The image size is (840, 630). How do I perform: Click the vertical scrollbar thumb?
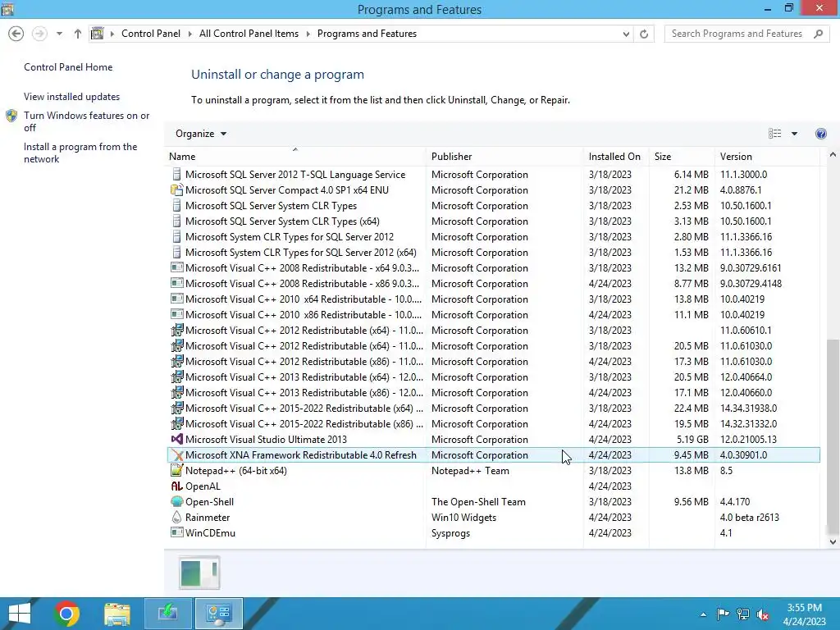(833, 435)
